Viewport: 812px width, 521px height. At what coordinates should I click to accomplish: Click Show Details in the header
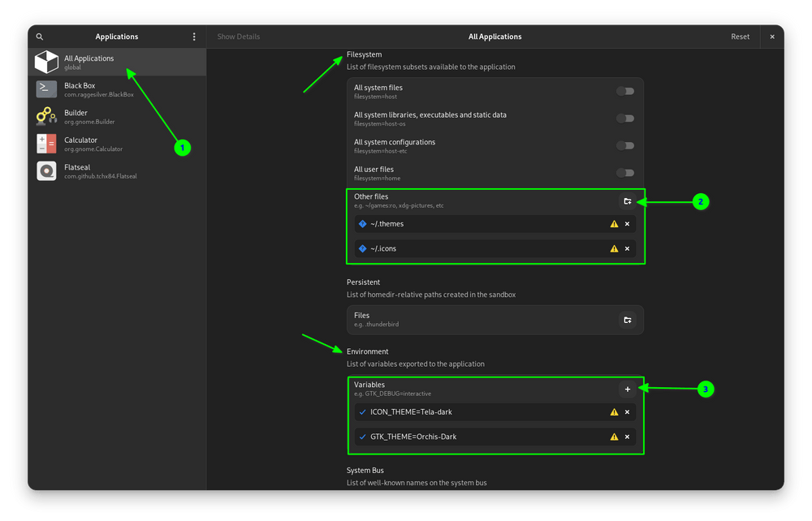pyautogui.click(x=238, y=37)
